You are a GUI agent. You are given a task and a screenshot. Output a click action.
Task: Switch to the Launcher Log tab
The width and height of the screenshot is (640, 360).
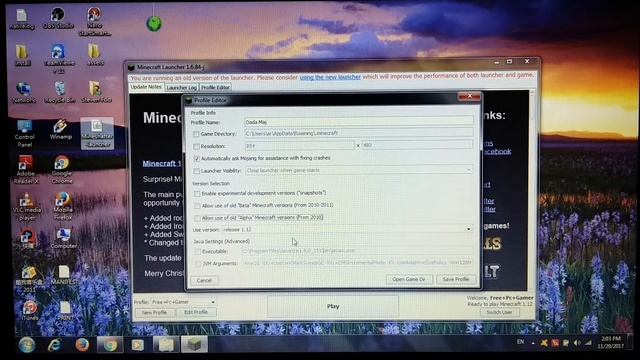point(182,87)
